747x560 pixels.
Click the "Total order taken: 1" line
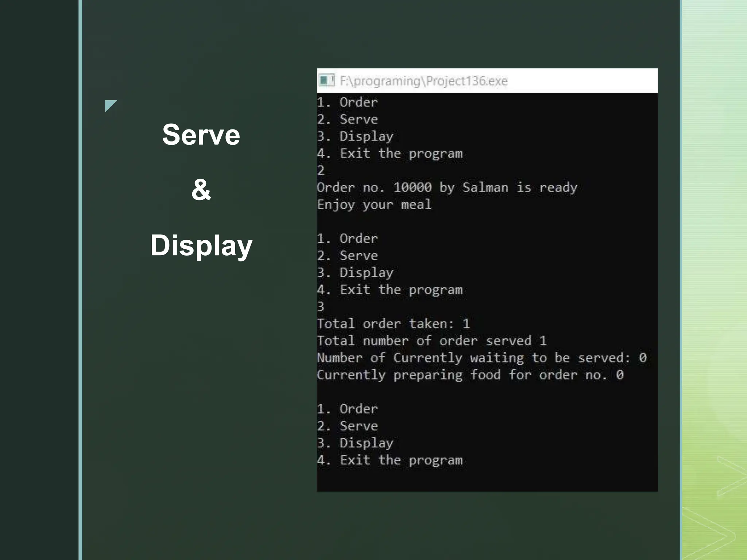click(393, 324)
